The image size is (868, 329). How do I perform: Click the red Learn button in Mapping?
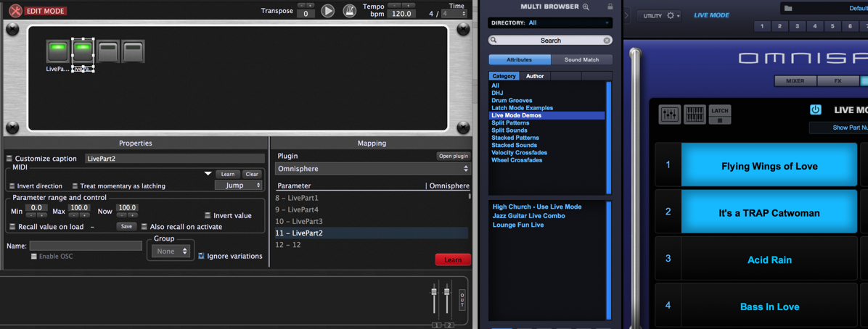(x=453, y=260)
